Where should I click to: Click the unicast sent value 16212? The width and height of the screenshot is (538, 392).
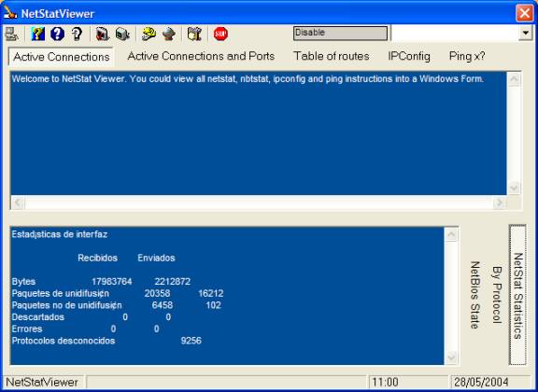[x=211, y=294]
